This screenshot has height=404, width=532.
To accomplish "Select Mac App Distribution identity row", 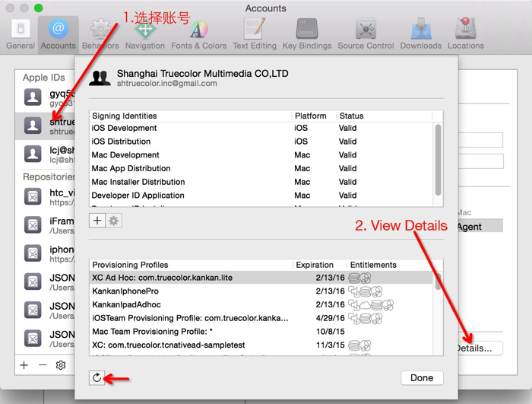I will pos(261,169).
